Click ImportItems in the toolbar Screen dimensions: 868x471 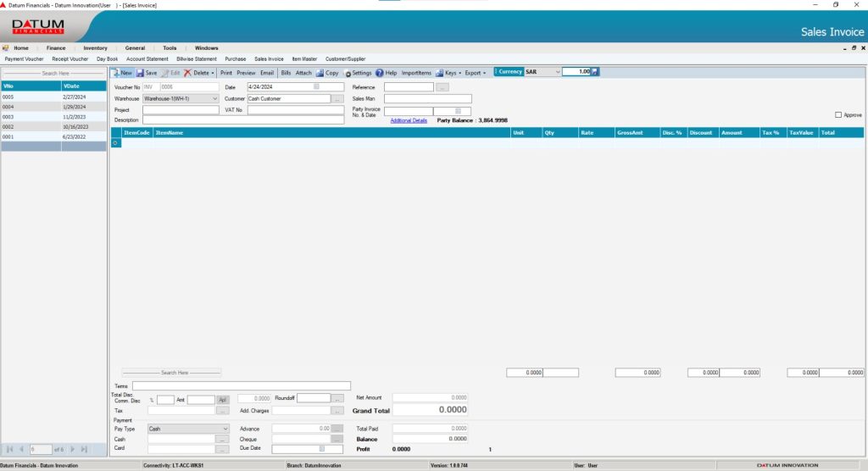tap(415, 73)
